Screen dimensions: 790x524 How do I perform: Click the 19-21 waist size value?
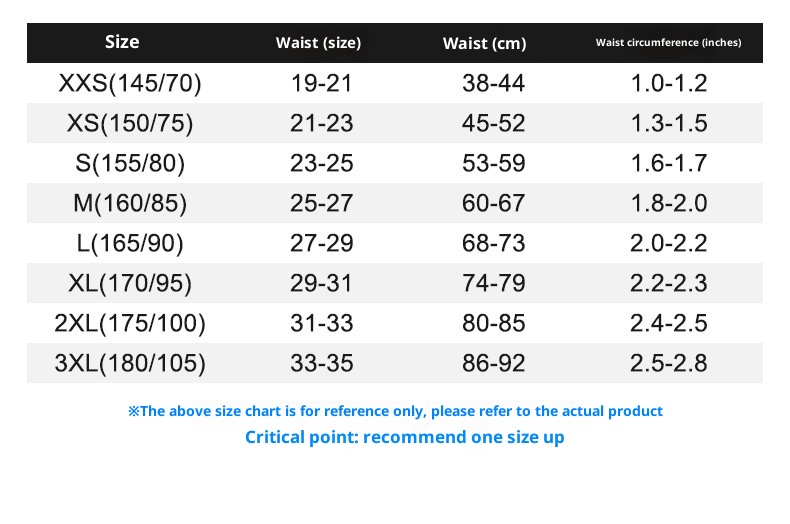pos(321,84)
